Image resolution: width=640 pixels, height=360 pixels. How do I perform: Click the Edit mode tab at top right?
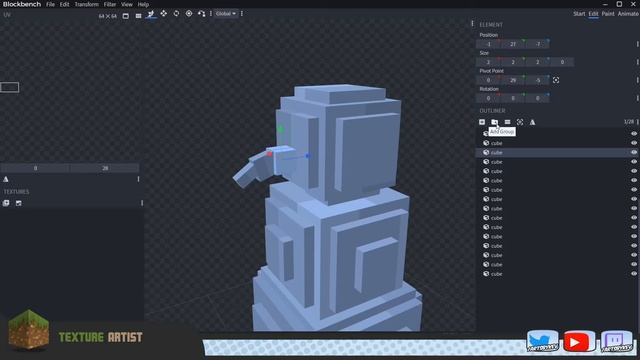coord(593,14)
